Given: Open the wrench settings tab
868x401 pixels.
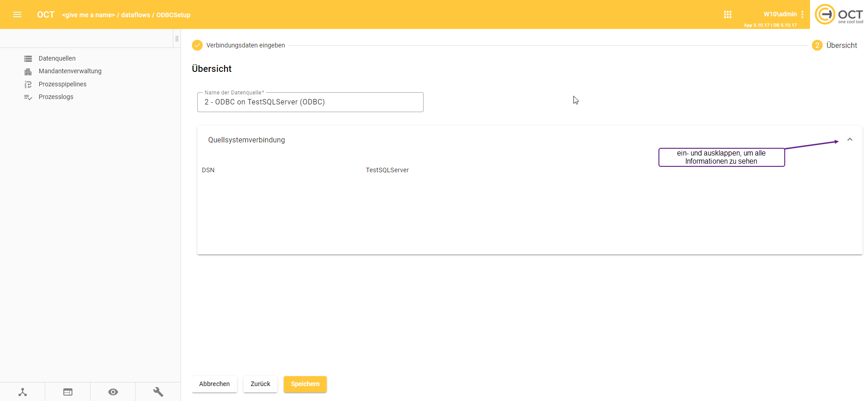Looking at the screenshot, I should [x=158, y=392].
